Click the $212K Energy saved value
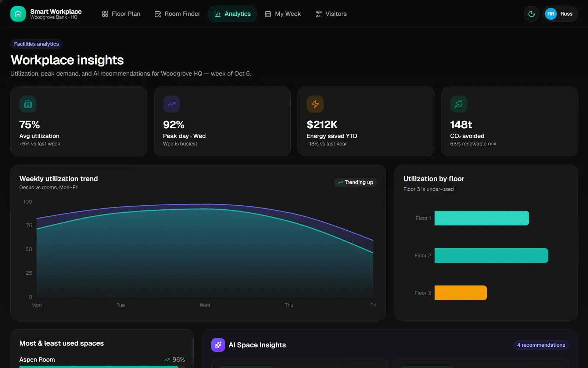 click(x=322, y=125)
